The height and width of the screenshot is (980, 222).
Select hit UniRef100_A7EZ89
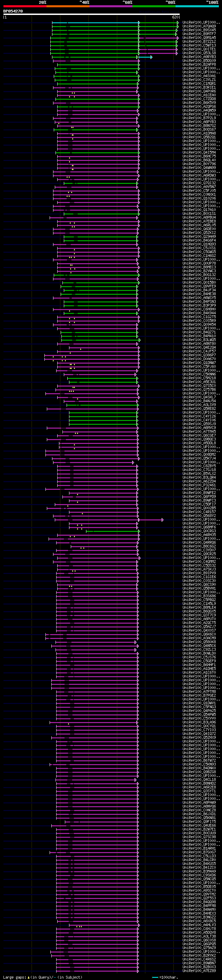point(199,971)
